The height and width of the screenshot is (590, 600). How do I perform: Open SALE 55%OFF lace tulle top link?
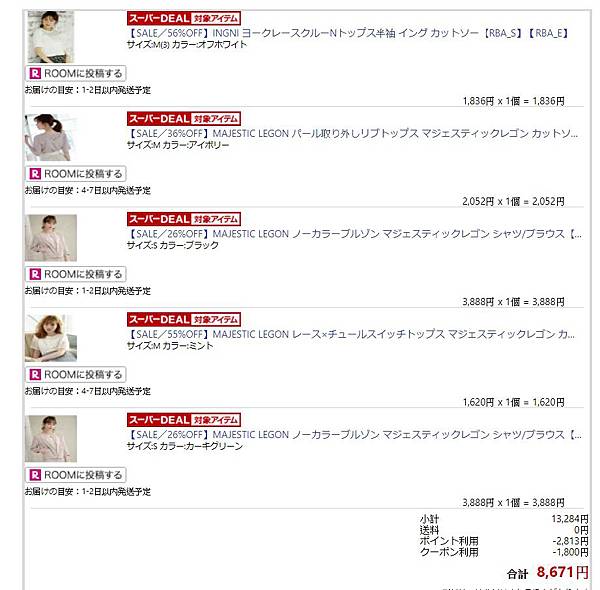[x=351, y=334]
